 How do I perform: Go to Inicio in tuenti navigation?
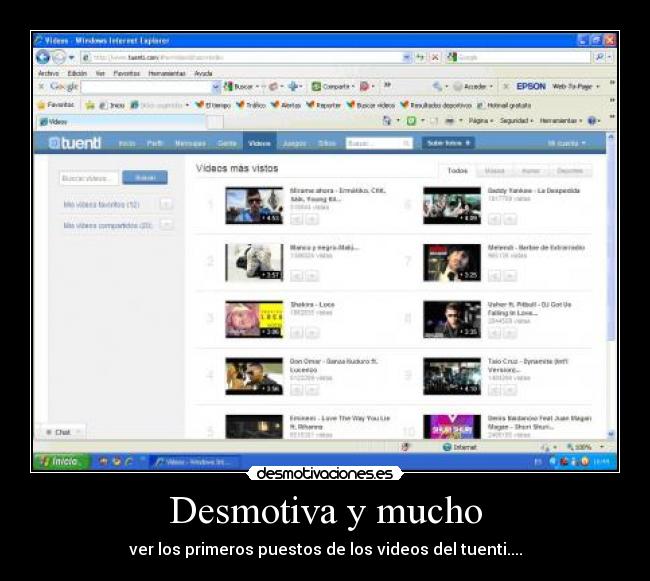tap(127, 143)
